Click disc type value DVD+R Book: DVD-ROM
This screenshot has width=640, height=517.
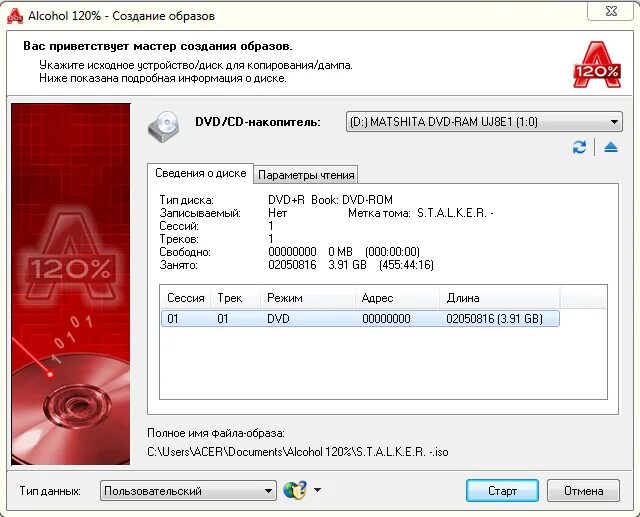tap(330, 200)
